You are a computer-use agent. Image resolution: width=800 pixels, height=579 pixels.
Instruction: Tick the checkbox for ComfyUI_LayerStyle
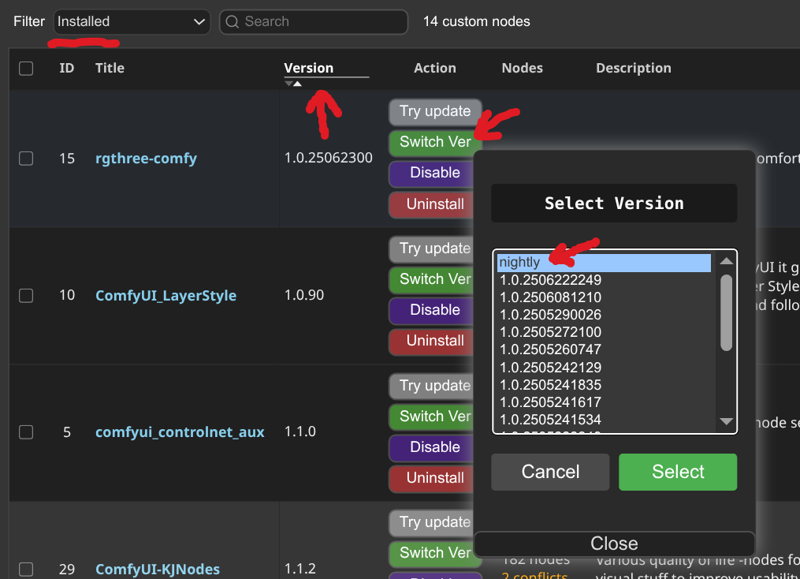(x=26, y=296)
